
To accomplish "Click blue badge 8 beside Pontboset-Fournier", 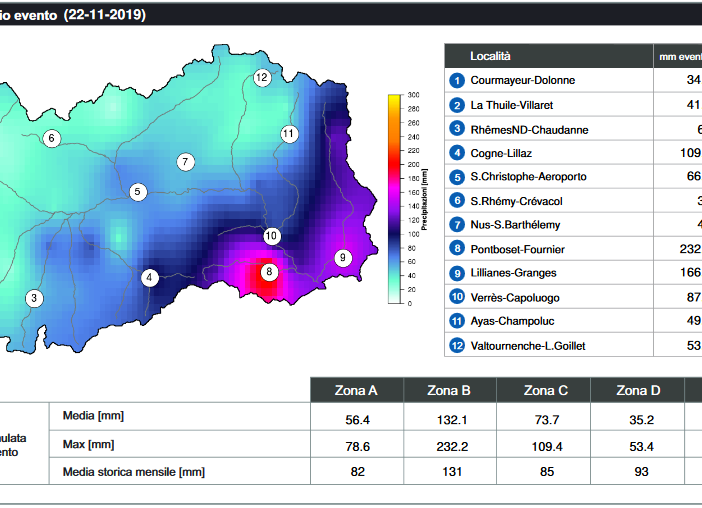I will click(x=457, y=249).
